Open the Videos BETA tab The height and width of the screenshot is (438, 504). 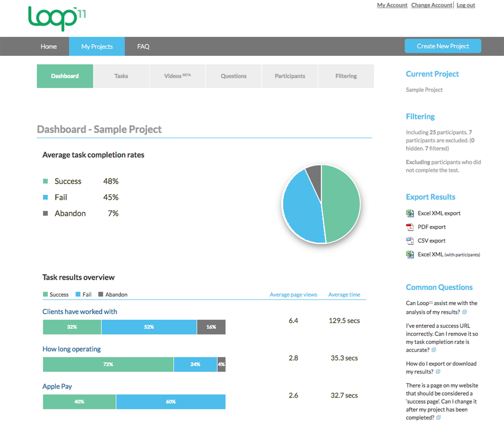[x=177, y=76]
